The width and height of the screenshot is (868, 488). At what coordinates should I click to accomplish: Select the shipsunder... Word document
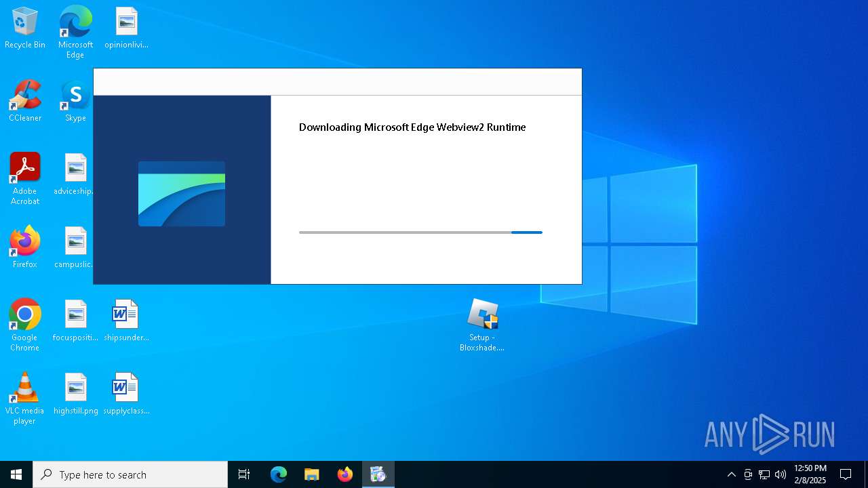point(126,321)
